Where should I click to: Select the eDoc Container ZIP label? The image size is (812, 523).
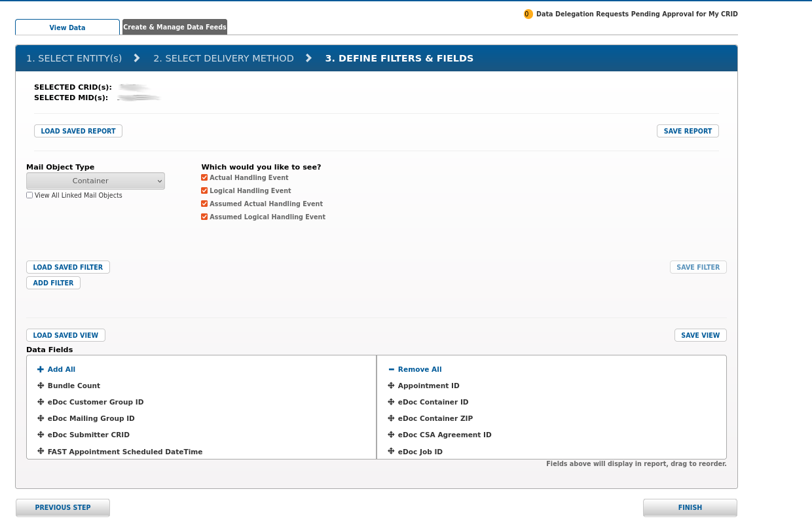point(435,419)
